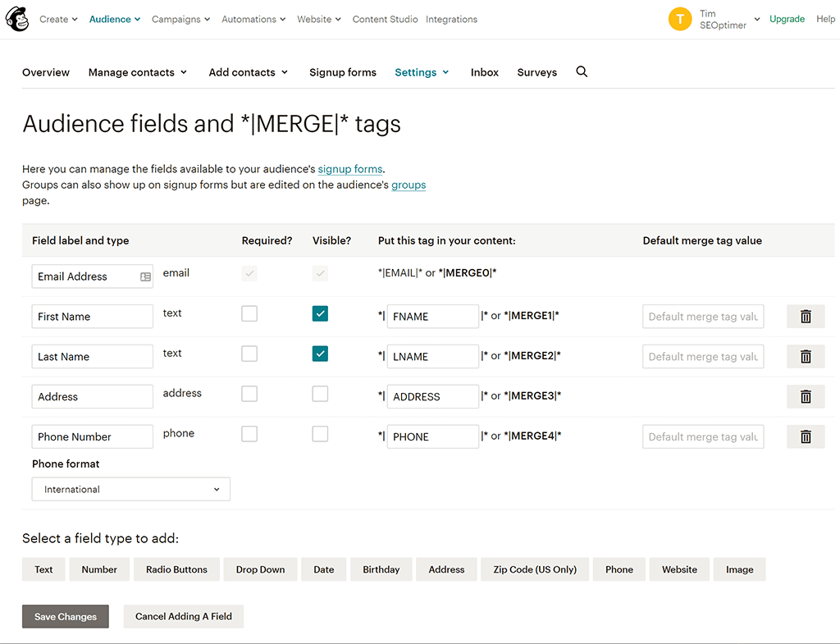Add a Drop Down field type
Screen dimensions: 840x644
(260, 569)
